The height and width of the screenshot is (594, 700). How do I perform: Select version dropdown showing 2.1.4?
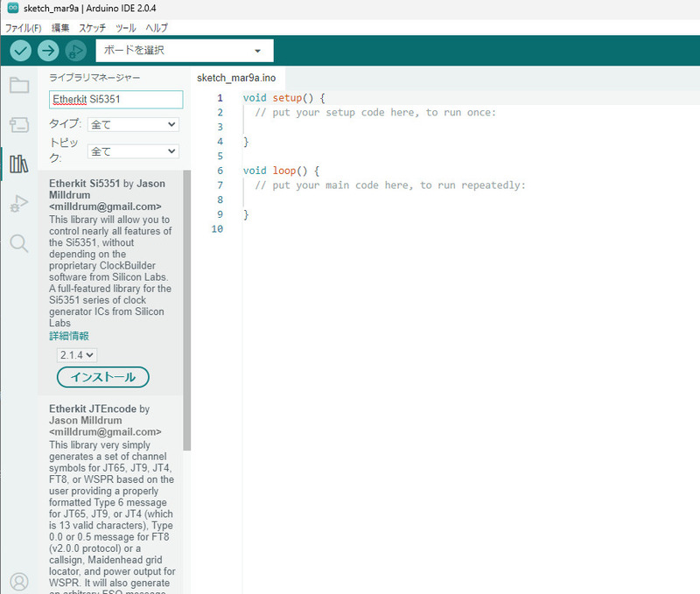coord(77,355)
